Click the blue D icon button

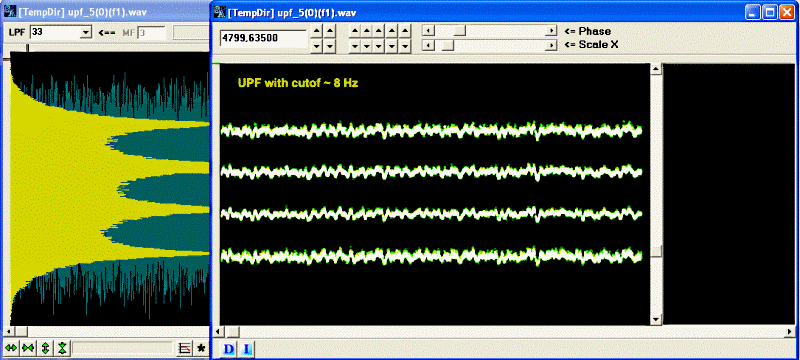click(x=230, y=349)
